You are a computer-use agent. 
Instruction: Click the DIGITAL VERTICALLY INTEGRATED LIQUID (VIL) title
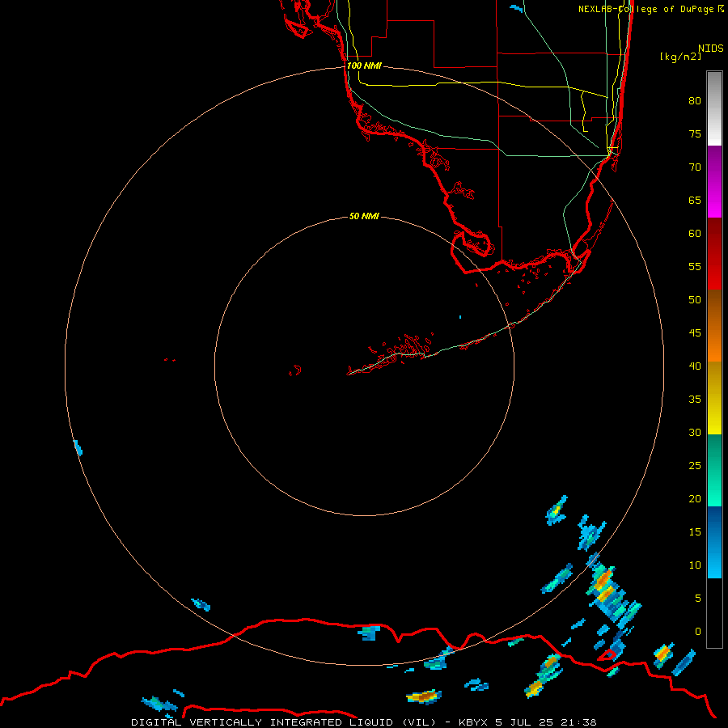[x=285, y=722]
